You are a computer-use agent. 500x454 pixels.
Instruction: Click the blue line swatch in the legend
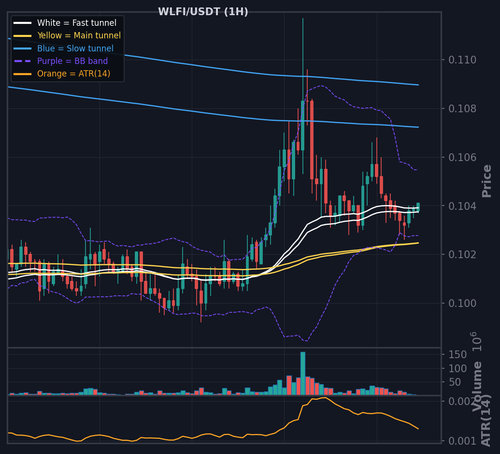[x=22, y=49]
